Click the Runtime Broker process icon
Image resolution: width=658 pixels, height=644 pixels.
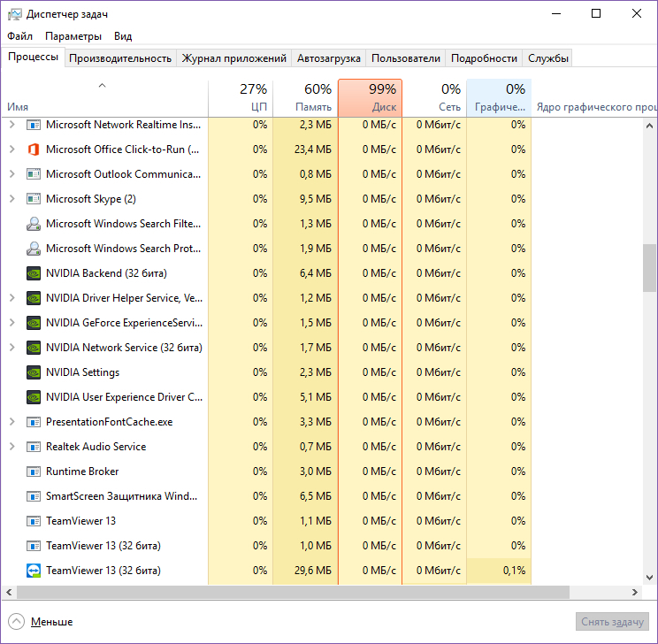pos(34,471)
